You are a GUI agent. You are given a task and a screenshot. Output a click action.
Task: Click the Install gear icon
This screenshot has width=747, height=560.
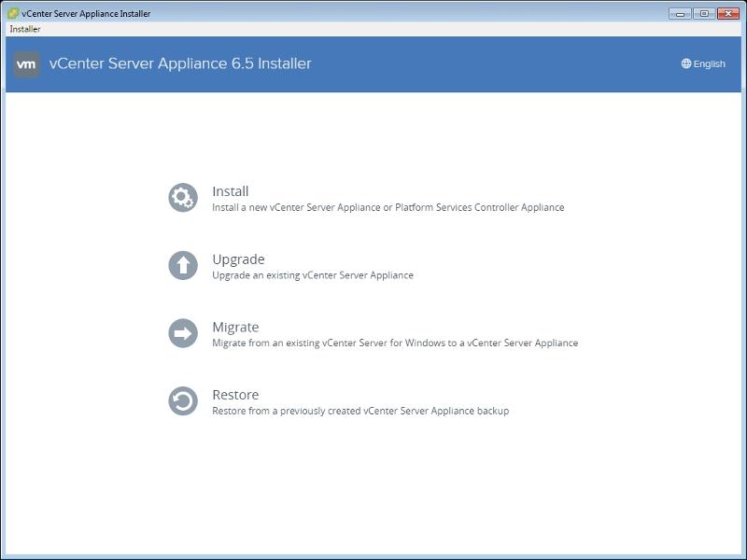[x=183, y=198]
